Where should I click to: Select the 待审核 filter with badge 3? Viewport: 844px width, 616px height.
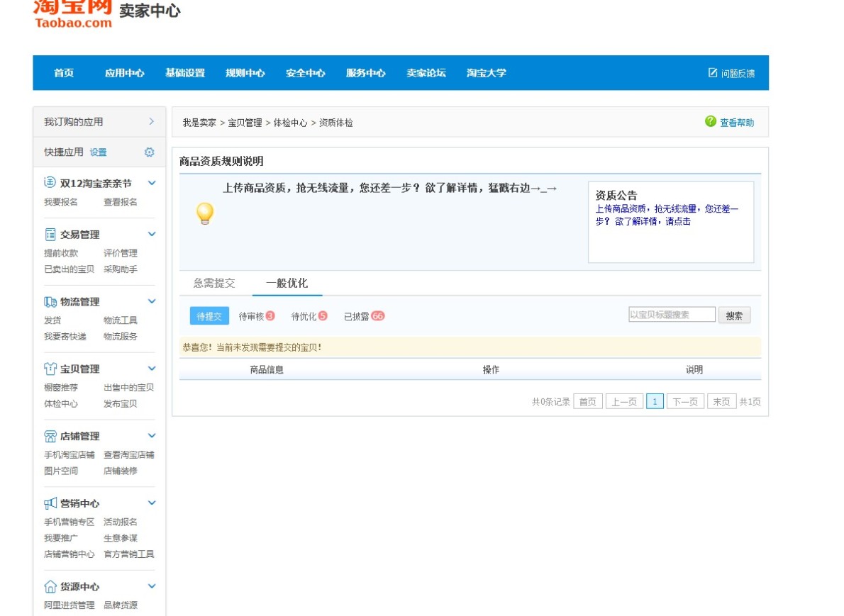tap(257, 316)
